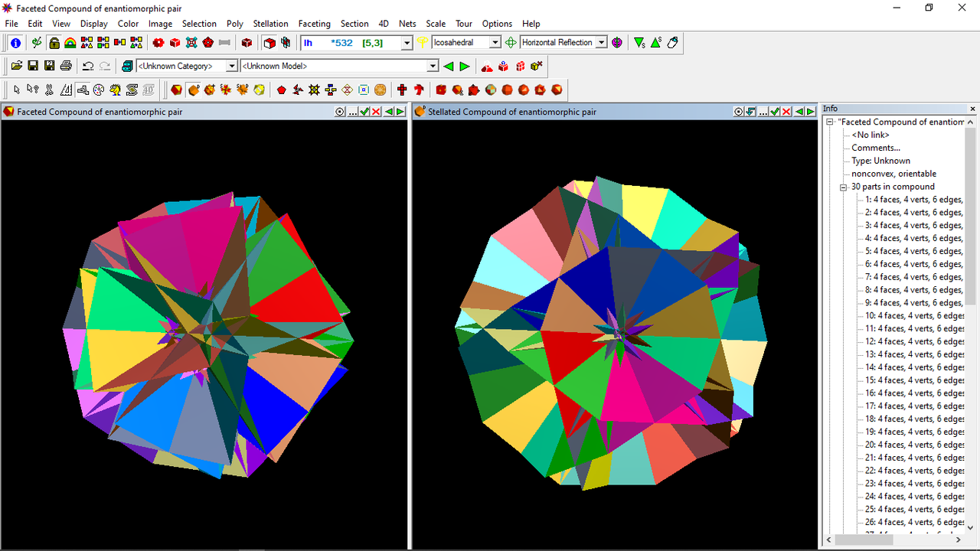Select the arrow pointer mouse mode
The height and width of the screenshot is (551, 980).
pyautogui.click(x=16, y=90)
